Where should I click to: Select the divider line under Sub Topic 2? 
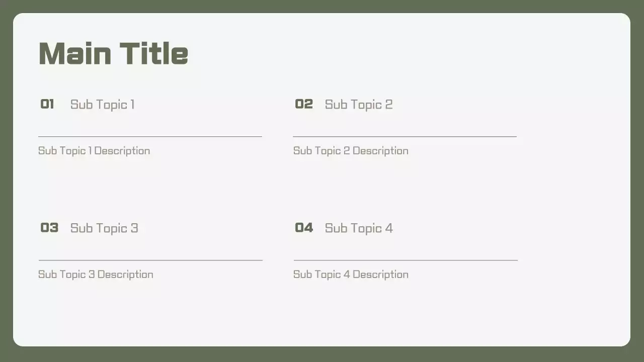(405, 136)
